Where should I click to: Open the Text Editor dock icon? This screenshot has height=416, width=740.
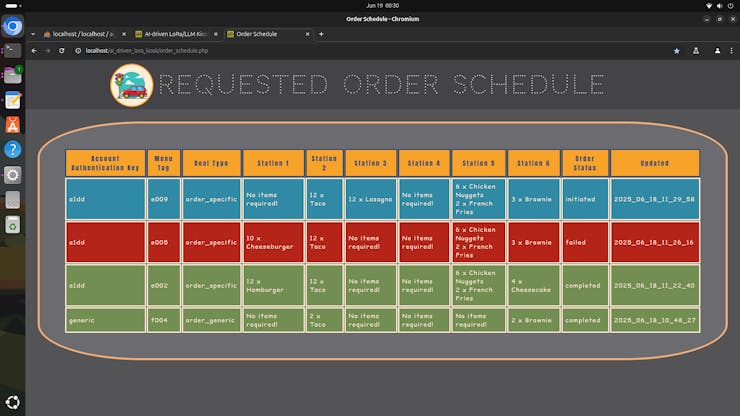tap(13, 100)
